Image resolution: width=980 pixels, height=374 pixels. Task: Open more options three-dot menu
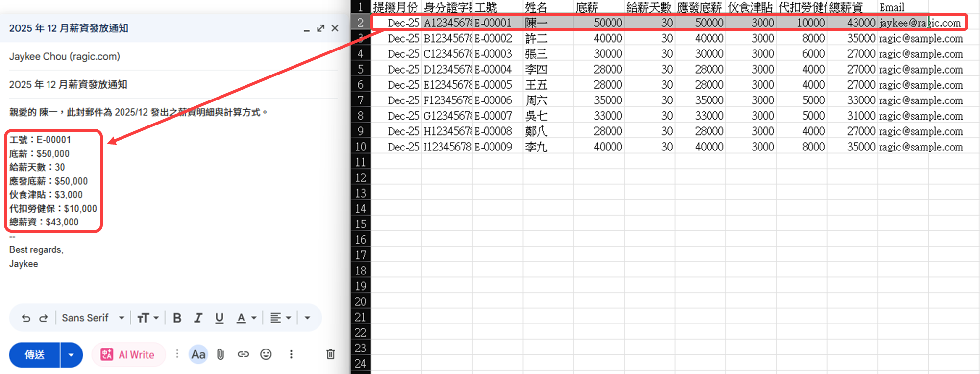(x=291, y=354)
